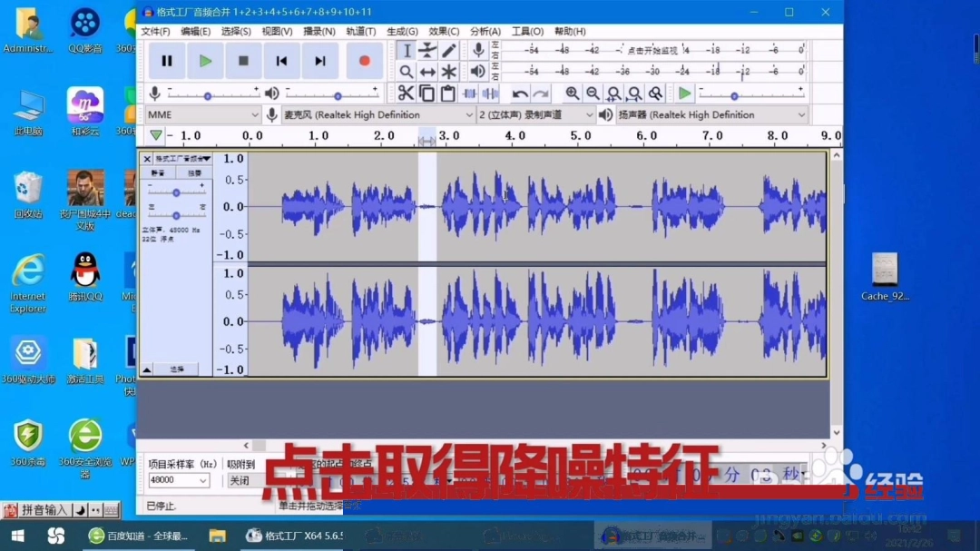
Task: Mute the track with 静音 button
Action: 158,173
